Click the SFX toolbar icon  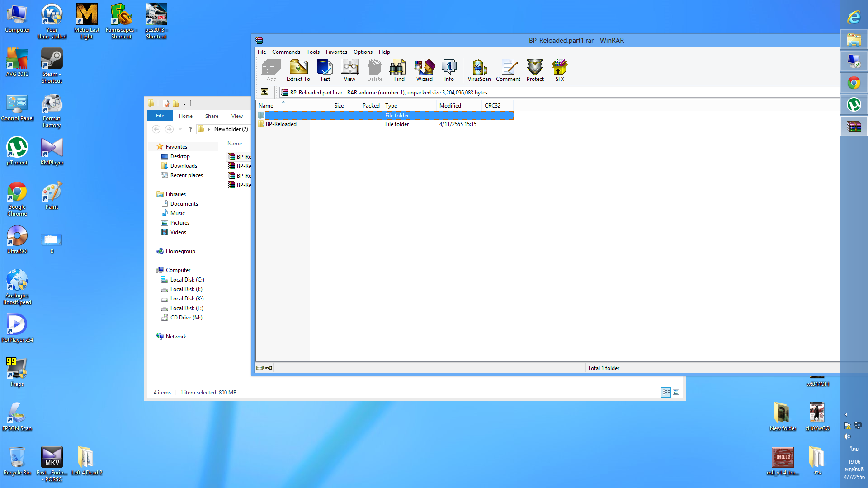(x=560, y=70)
